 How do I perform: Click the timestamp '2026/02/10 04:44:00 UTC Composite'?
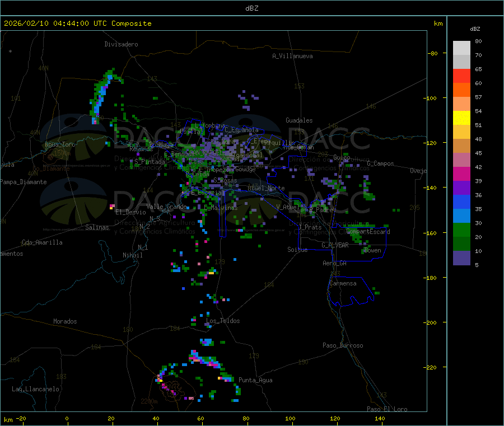(x=78, y=24)
